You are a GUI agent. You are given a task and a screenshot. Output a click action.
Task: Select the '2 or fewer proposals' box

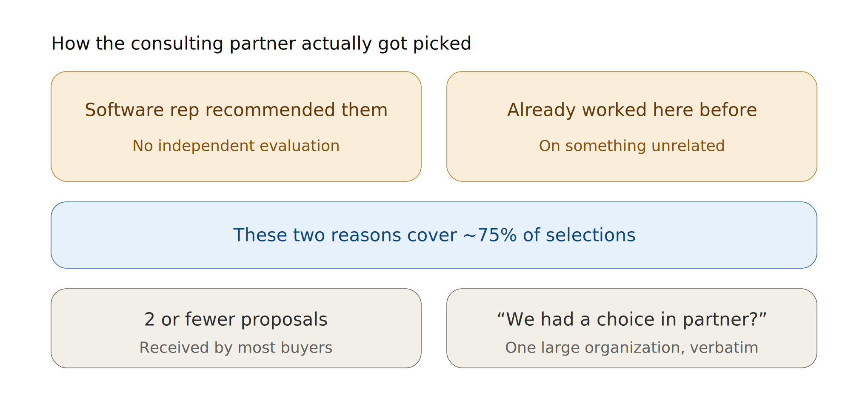point(236,328)
